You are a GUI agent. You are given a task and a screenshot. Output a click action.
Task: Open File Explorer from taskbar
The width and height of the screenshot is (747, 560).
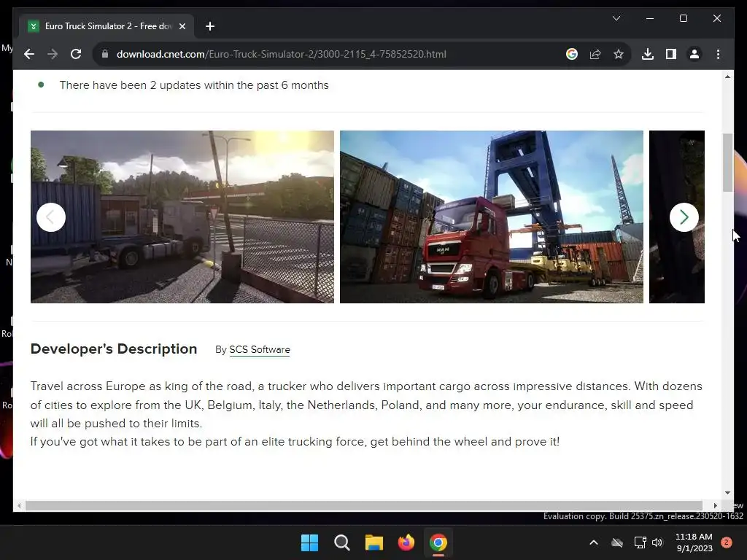coord(374,542)
